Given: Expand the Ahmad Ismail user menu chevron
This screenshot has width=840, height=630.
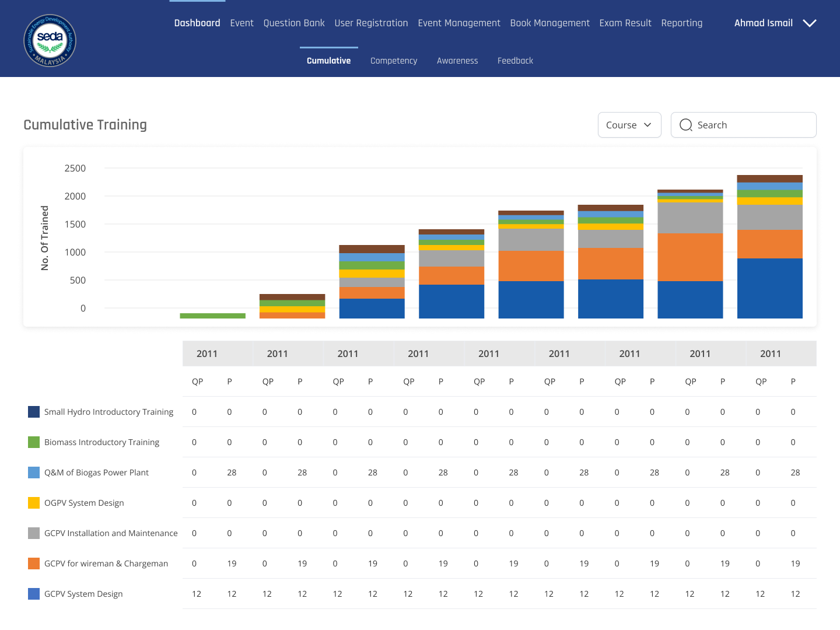Looking at the screenshot, I should pos(810,23).
